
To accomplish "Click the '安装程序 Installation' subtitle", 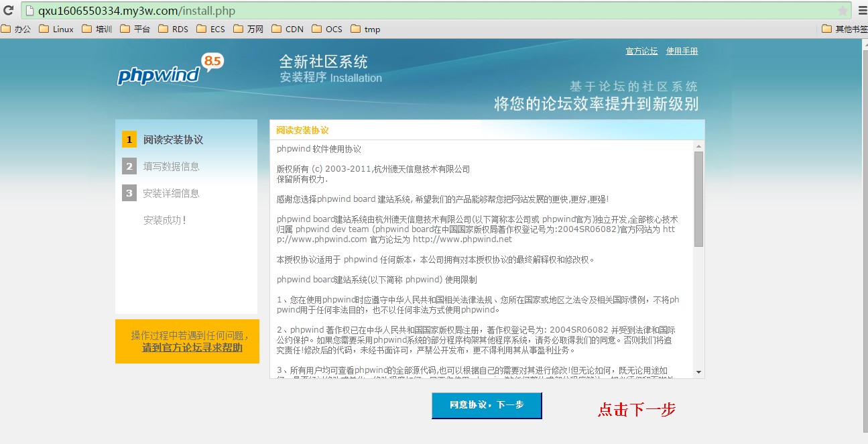I will click(331, 78).
